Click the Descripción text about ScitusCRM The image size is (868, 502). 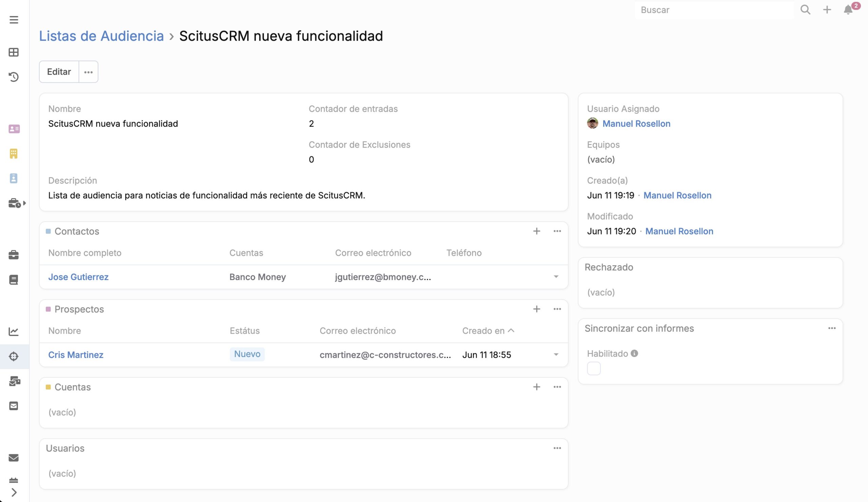(206, 195)
